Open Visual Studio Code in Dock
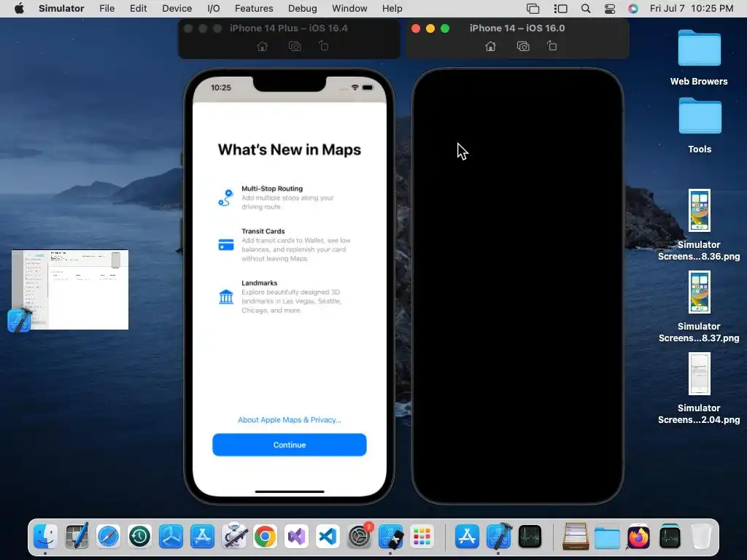Viewport: 747px width, 560px height. click(x=328, y=537)
